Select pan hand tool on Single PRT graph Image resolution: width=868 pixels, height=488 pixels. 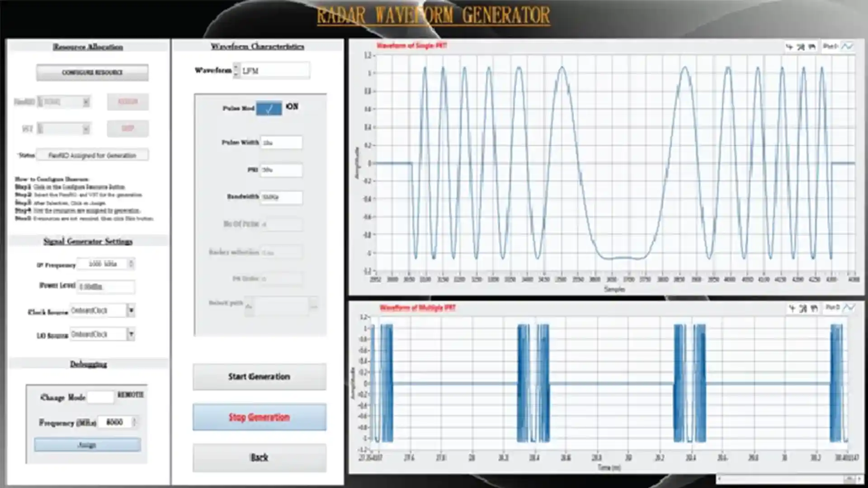(812, 47)
